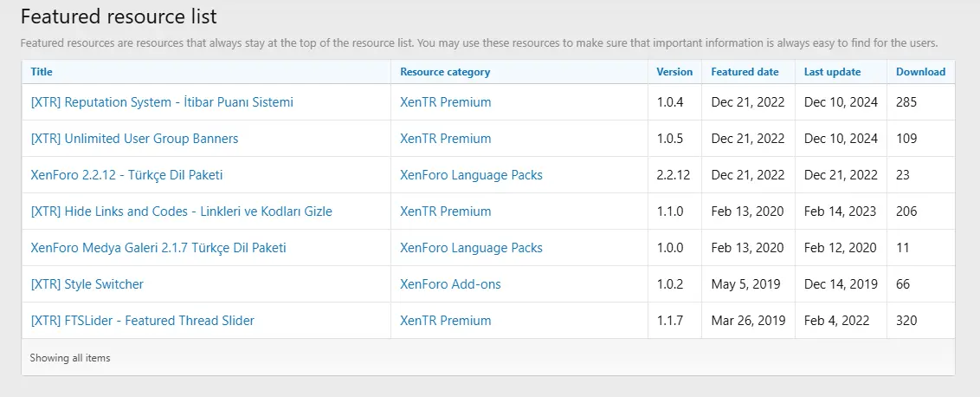
Task: Open XenTR Premium category for User Group Banners
Action: click(x=446, y=139)
